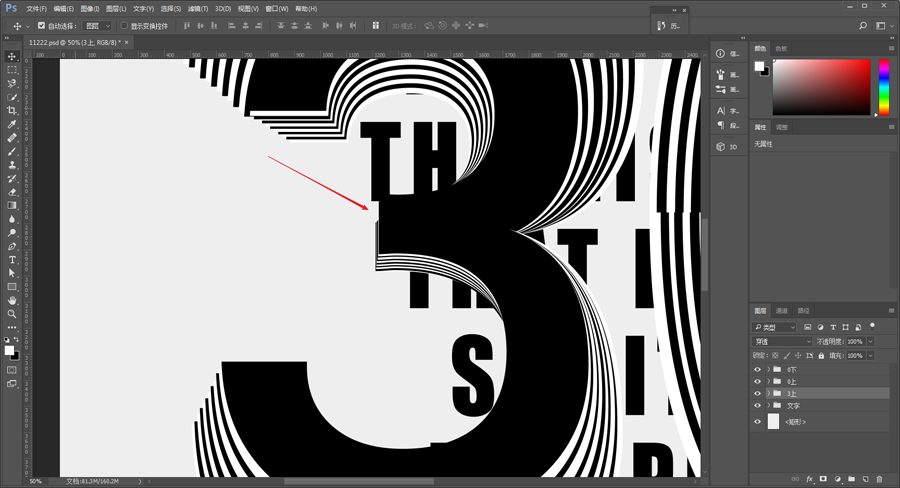
Task: Open the 滤镜(T) menu
Action: coord(198,9)
